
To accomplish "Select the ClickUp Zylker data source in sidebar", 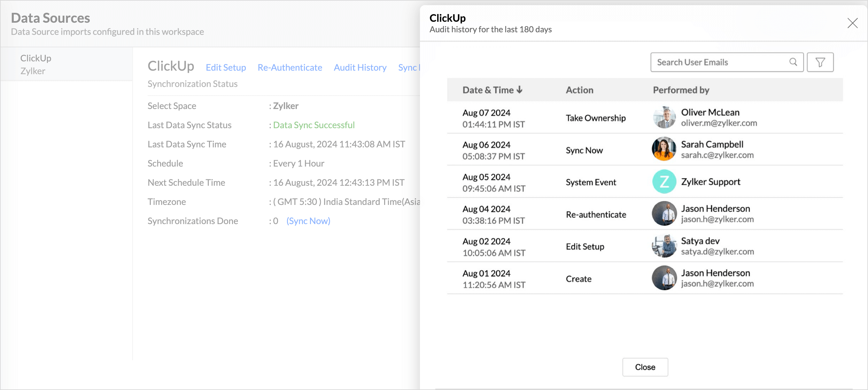I will pos(66,64).
